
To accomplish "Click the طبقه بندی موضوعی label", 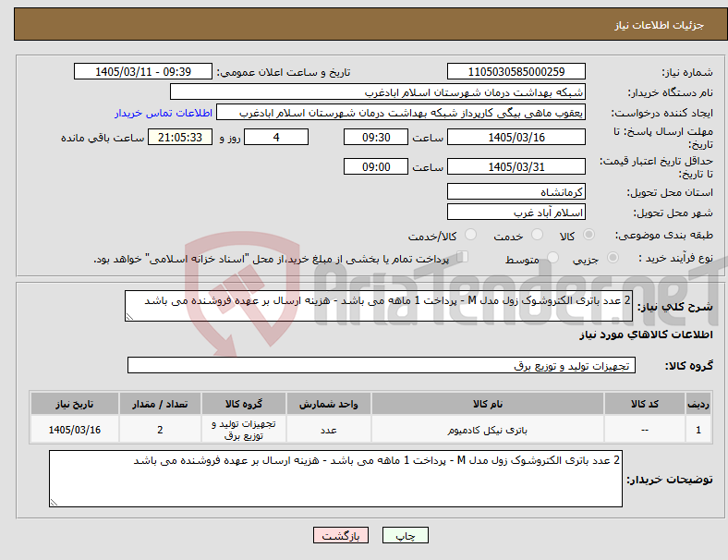I will click(x=664, y=235).
